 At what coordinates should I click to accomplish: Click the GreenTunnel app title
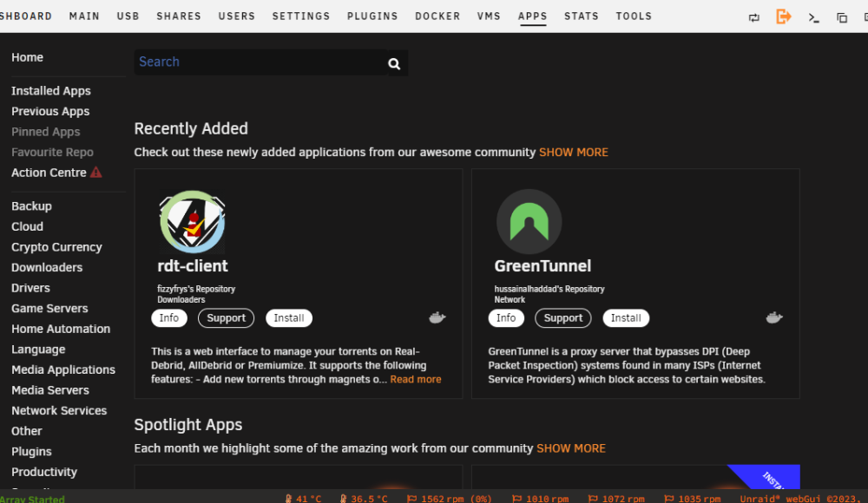point(542,266)
